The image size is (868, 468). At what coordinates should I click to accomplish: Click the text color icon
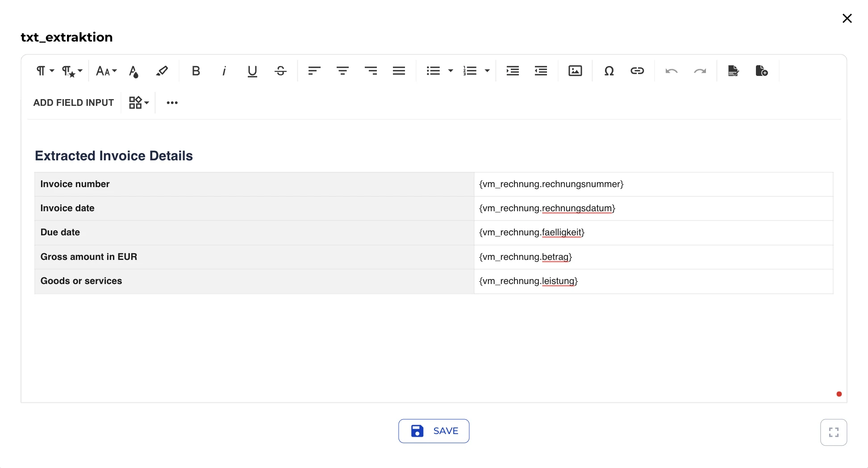click(x=134, y=71)
